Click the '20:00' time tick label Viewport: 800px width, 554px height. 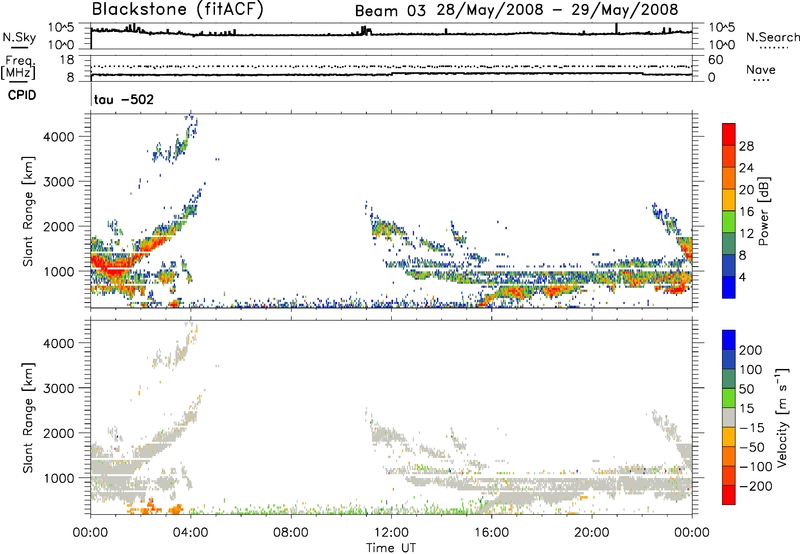point(591,533)
